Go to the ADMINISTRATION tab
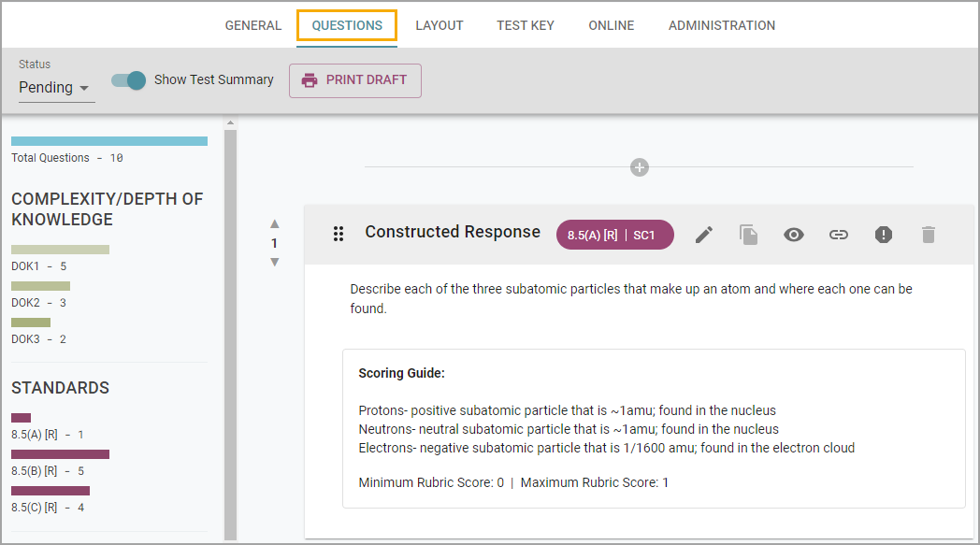 (x=722, y=25)
